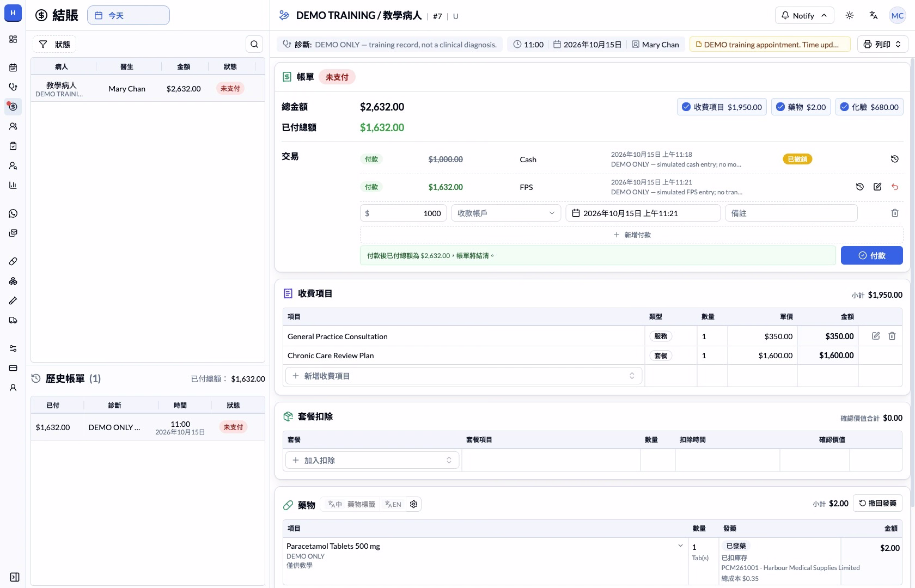This screenshot has height=588, width=915.
Task: Click the payment amount input field
Action: click(x=403, y=213)
